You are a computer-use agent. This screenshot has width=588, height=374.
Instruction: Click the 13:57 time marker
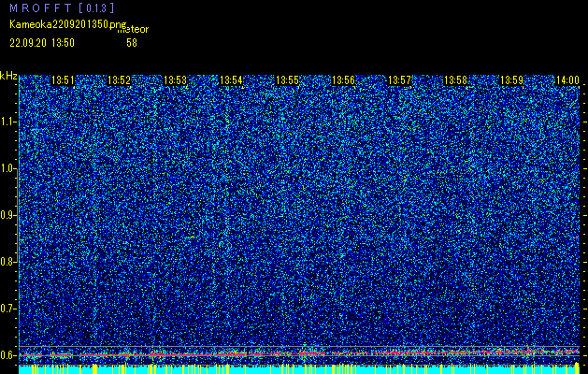399,79
